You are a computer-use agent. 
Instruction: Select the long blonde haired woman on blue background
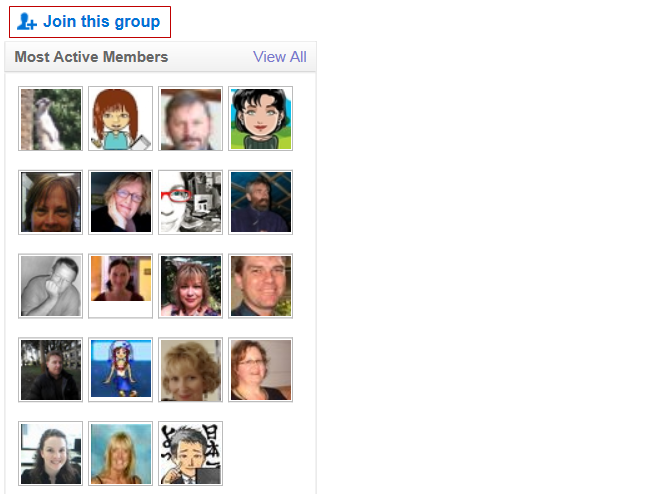pos(121,453)
